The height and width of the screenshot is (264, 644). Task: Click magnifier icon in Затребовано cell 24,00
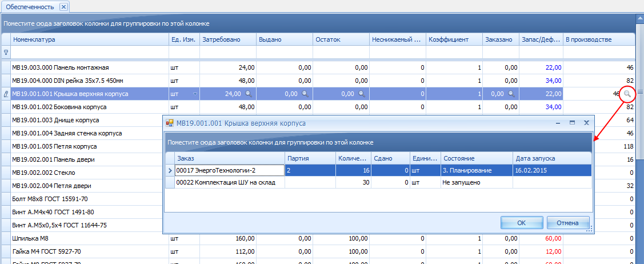[x=249, y=94]
